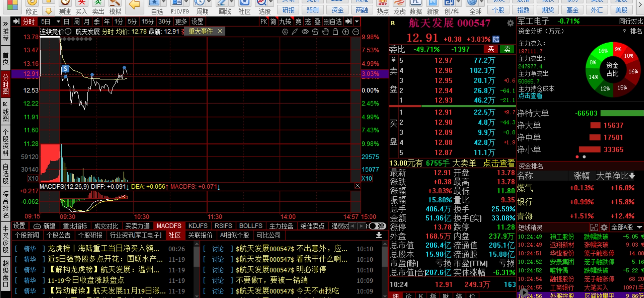
Task: Toggle the 叠 overlay button
Action: (x=318, y=22)
